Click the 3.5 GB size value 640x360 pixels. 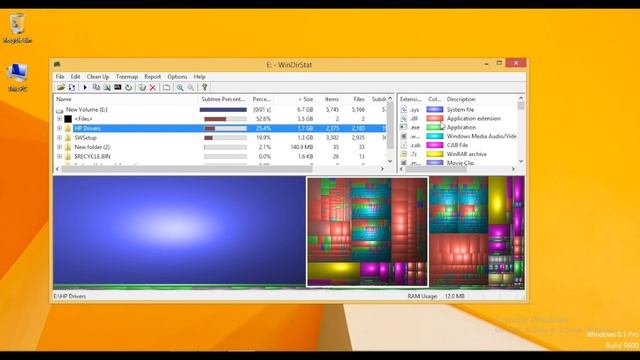coord(305,119)
